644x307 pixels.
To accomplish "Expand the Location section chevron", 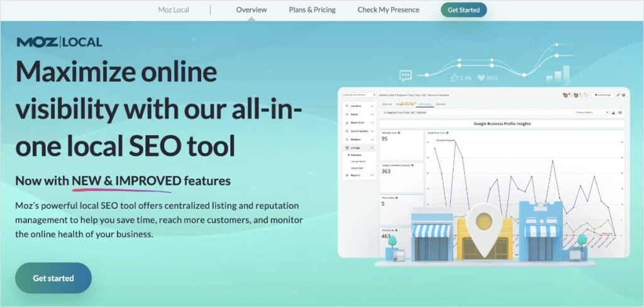I will tap(372, 106).
